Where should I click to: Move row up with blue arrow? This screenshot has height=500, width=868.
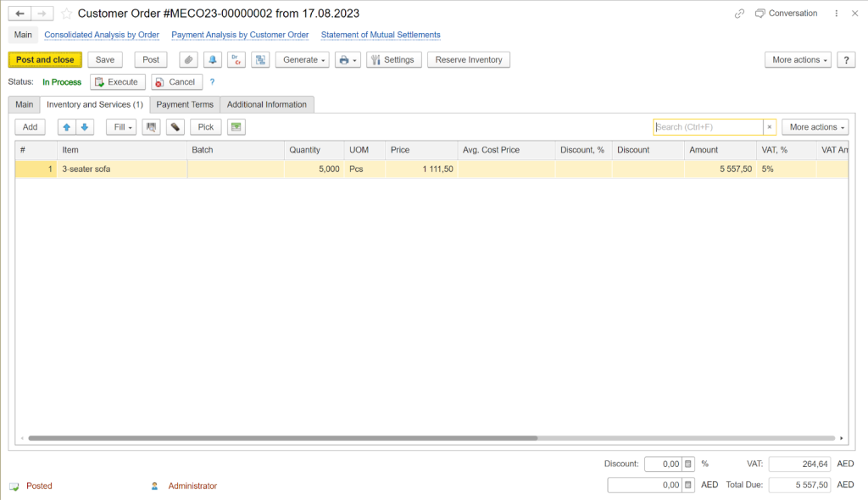click(66, 127)
